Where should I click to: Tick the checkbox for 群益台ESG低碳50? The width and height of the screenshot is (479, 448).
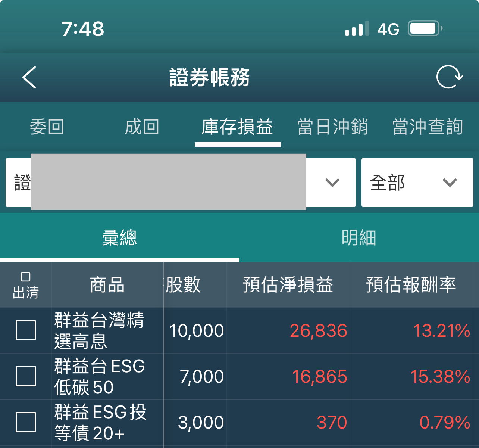tap(26, 376)
